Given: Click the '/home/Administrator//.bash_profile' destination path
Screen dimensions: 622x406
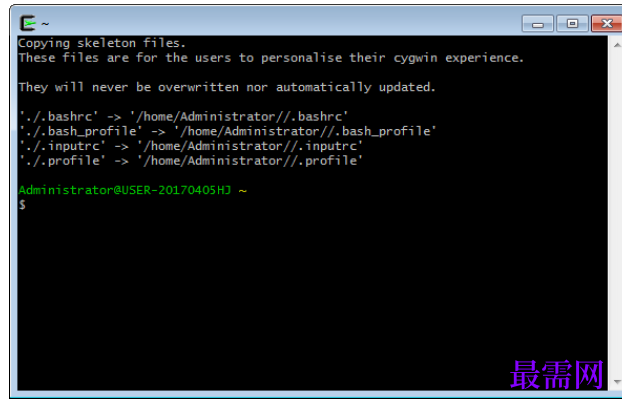Looking at the screenshot, I should [x=305, y=131].
